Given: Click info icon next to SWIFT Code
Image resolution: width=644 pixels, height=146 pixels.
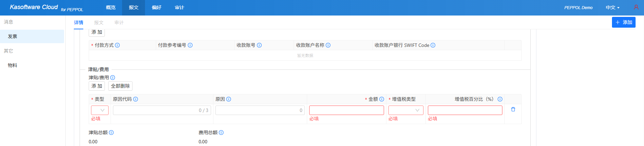Looking at the screenshot, I should click(433, 45).
